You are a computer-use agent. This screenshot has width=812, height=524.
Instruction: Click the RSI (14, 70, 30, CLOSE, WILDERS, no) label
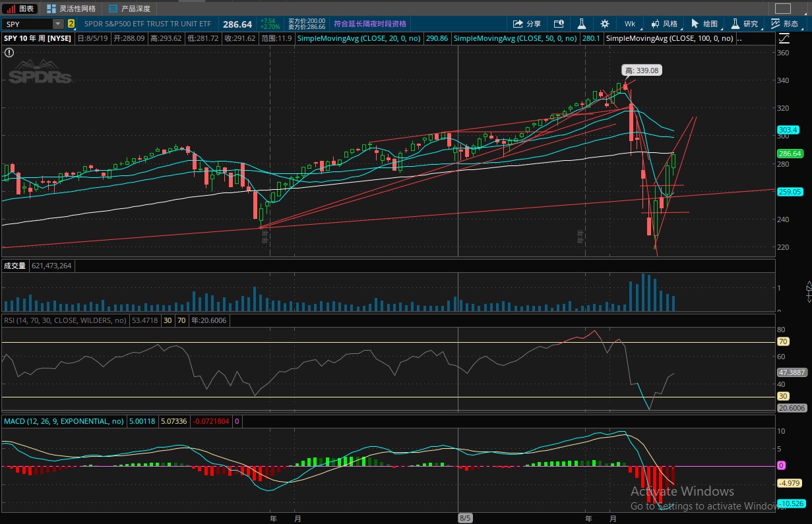coord(65,320)
